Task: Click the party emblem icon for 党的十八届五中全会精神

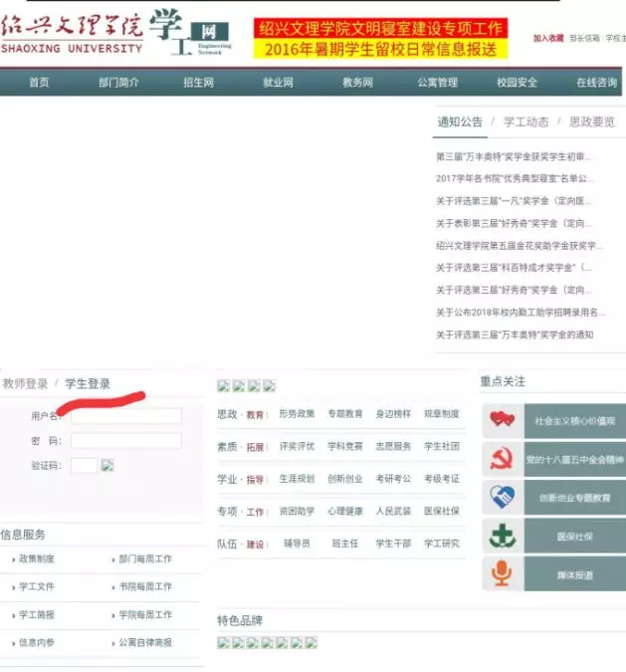Action: [503, 459]
